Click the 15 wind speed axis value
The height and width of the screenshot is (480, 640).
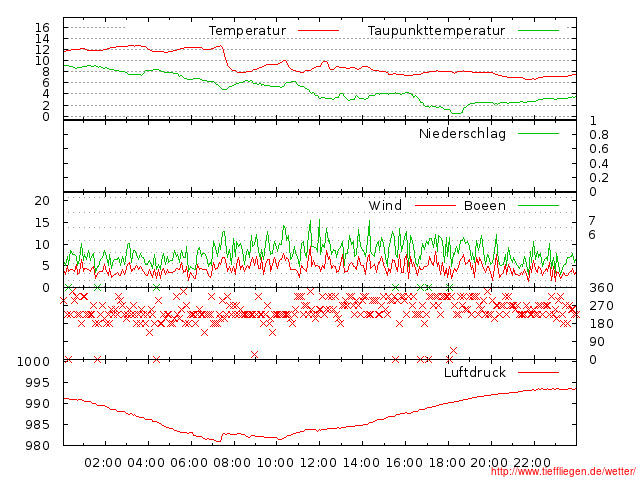(x=42, y=223)
